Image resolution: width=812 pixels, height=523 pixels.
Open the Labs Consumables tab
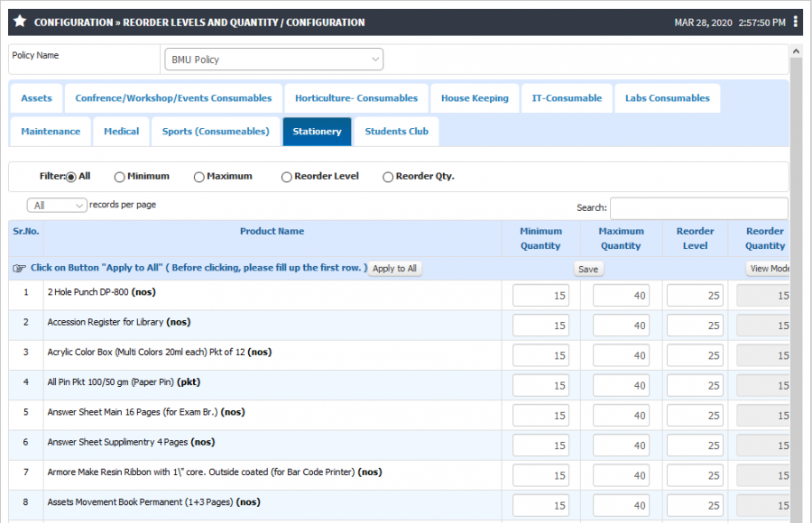[668, 98]
